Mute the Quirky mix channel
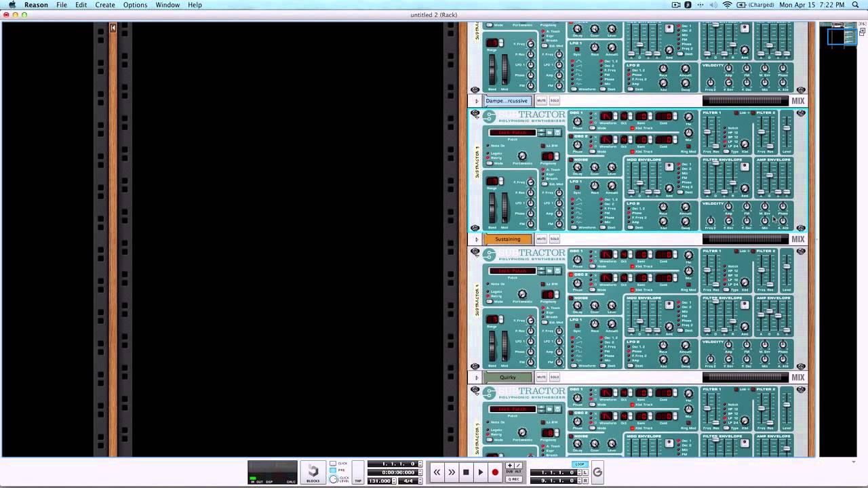868x488 pixels. [541, 378]
